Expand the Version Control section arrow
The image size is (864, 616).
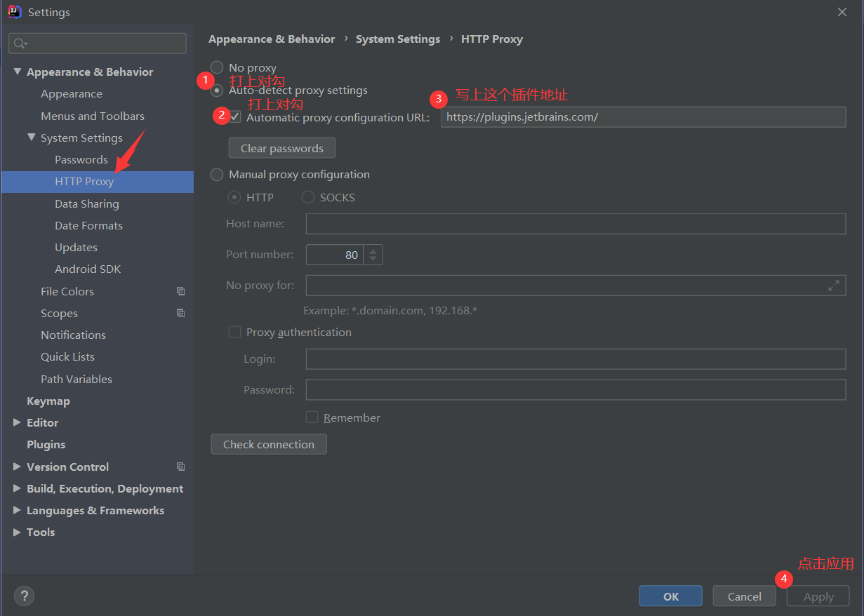(17, 467)
